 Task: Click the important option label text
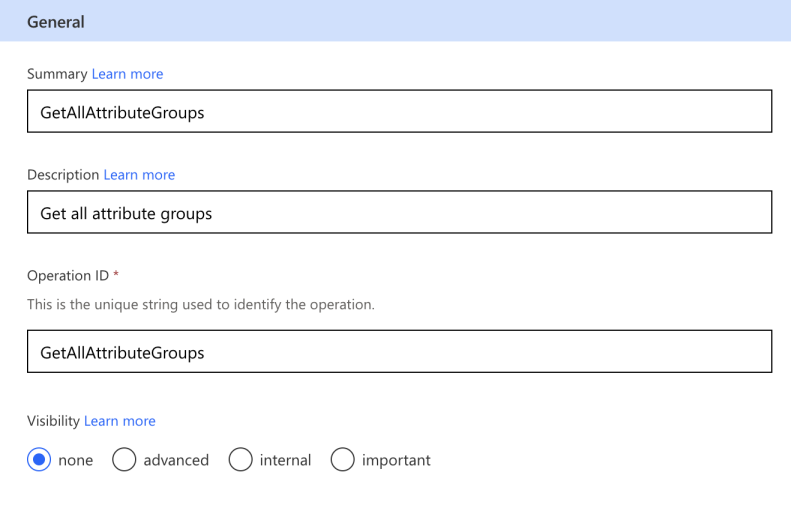click(x=396, y=461)
